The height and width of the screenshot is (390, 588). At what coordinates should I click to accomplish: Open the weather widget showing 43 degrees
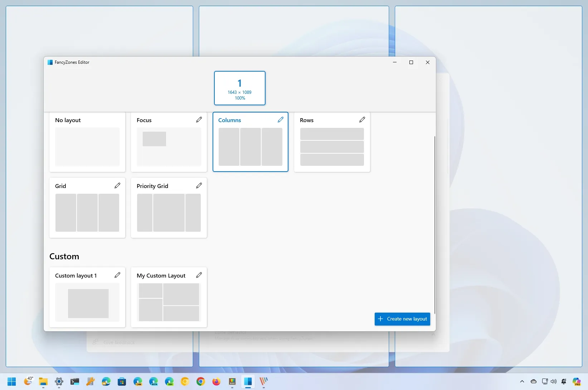[29, 382]
